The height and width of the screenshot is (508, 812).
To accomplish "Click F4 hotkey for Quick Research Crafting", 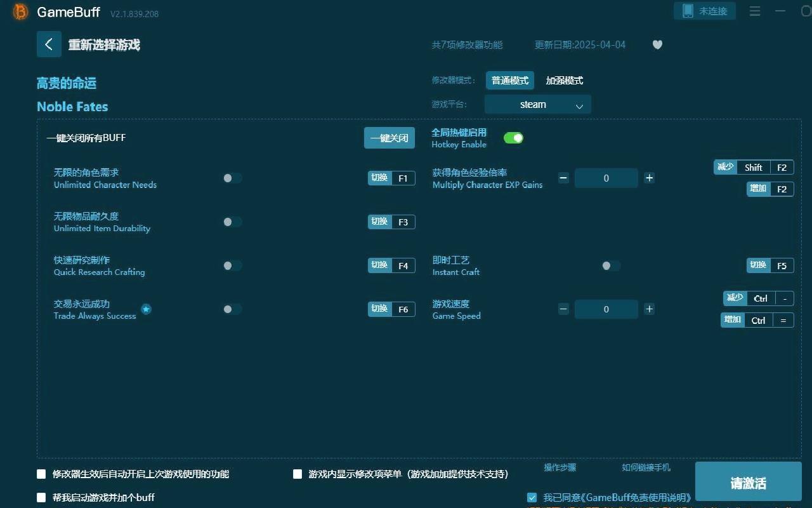I will pyautogui.click(x=391, y=265).
